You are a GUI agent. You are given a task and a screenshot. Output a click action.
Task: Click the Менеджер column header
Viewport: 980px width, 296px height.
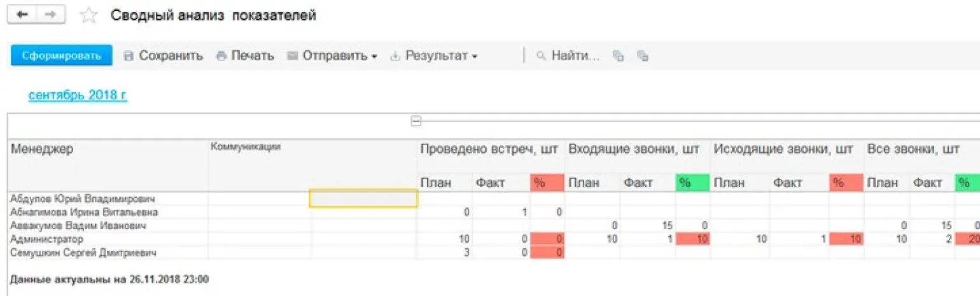42,149
